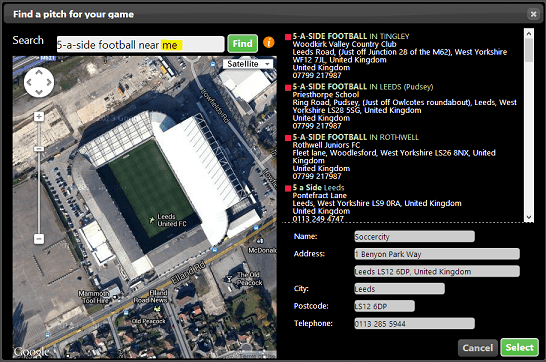This screenshot has width=546, height=362.
Task: Open the 5-A-Side Football in Leeds (Pudsey) result
Action: coord(363,87)
